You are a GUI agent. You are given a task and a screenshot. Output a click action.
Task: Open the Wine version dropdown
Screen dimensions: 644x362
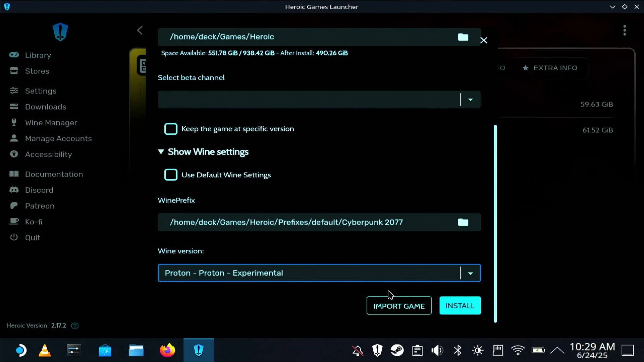coord(319,273)
